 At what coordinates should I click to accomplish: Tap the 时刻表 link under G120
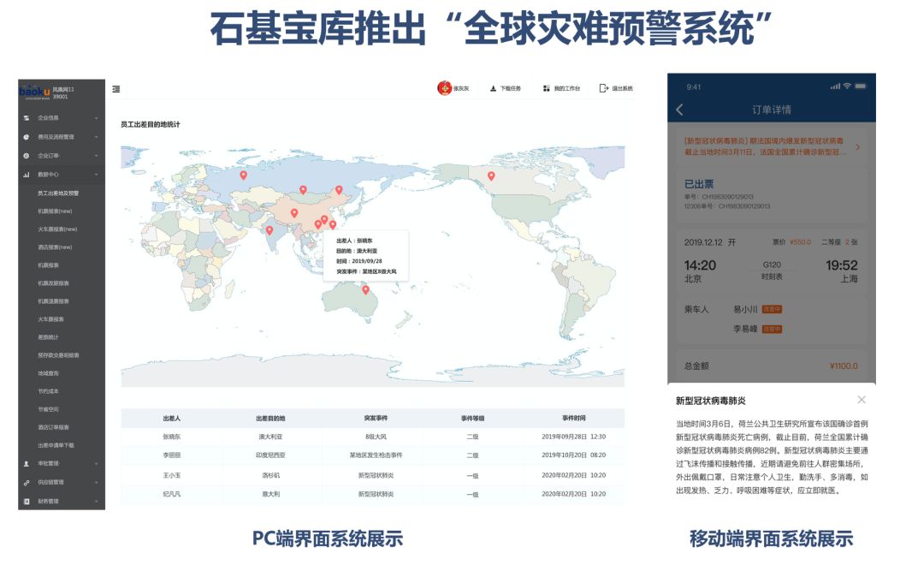772,277
